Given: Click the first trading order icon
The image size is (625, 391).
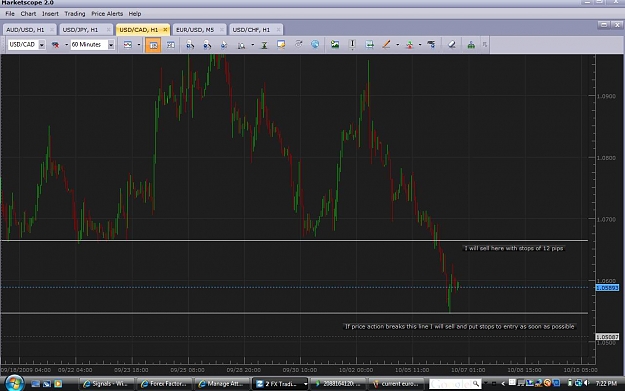Looking at the screenshot, I should [x=190, y=45].
